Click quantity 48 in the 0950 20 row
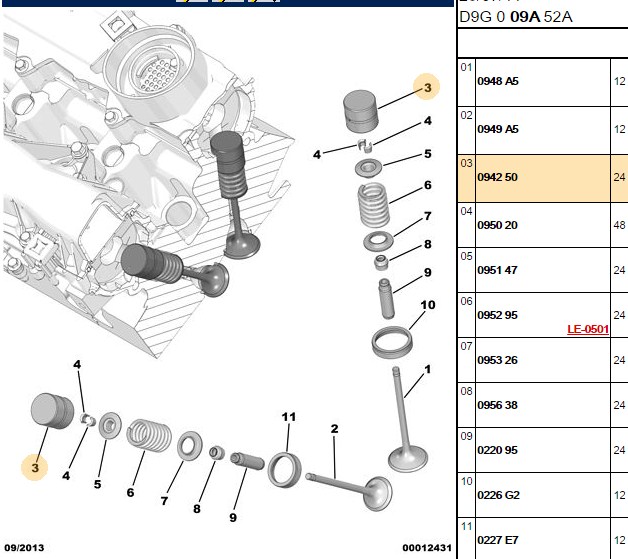 click(x=619, y=225)
